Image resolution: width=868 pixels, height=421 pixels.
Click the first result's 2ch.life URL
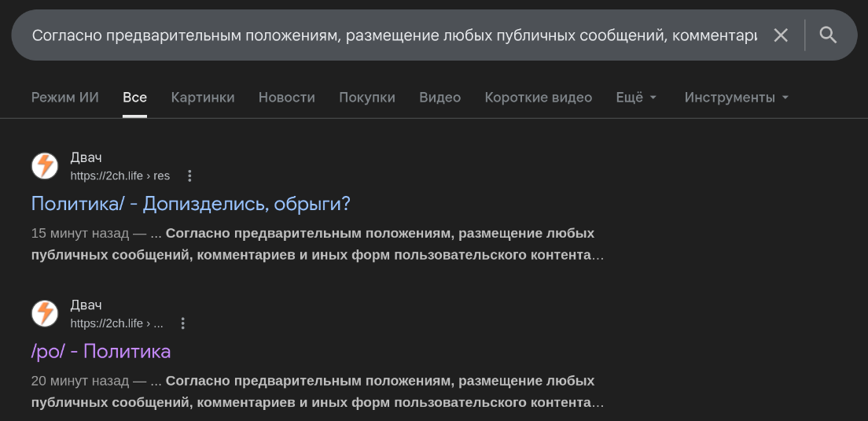click(120, 175)
